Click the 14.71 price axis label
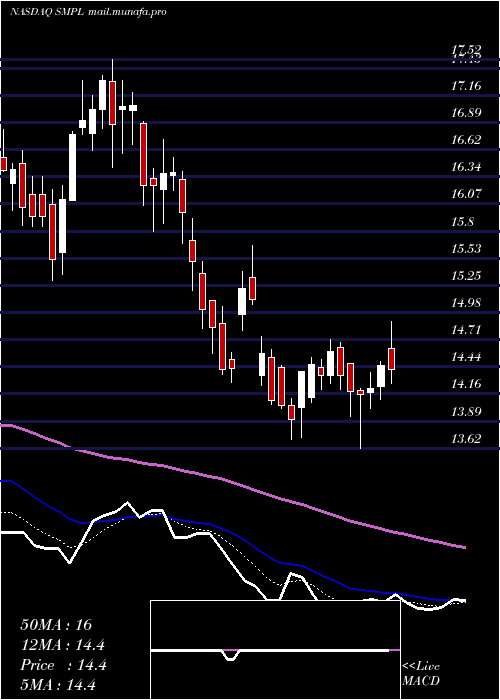Viewport: 500px width, 700px height. pyautogui.click(x=466, y=330)
